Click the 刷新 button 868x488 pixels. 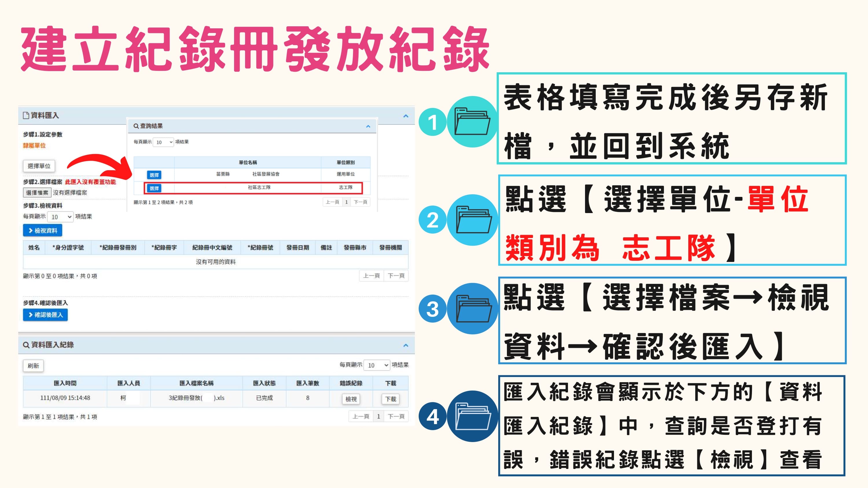coord(33,366)
